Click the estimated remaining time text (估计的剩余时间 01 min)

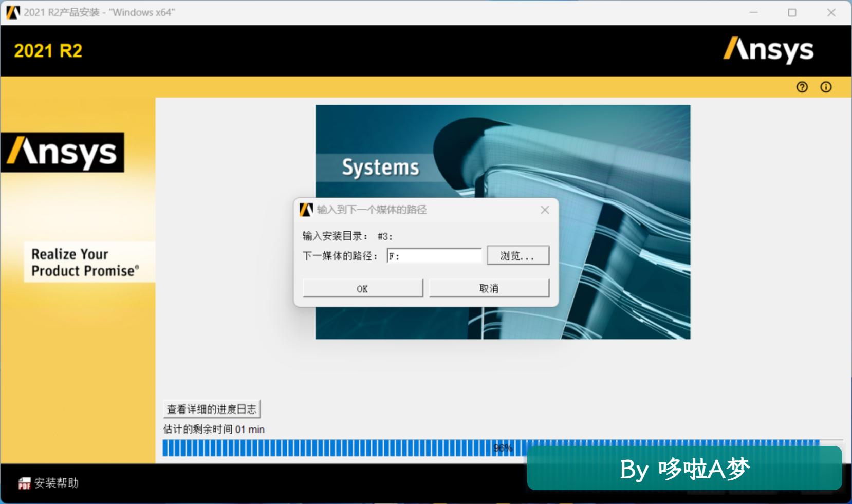pyautogui.click(x=214, y=430)
